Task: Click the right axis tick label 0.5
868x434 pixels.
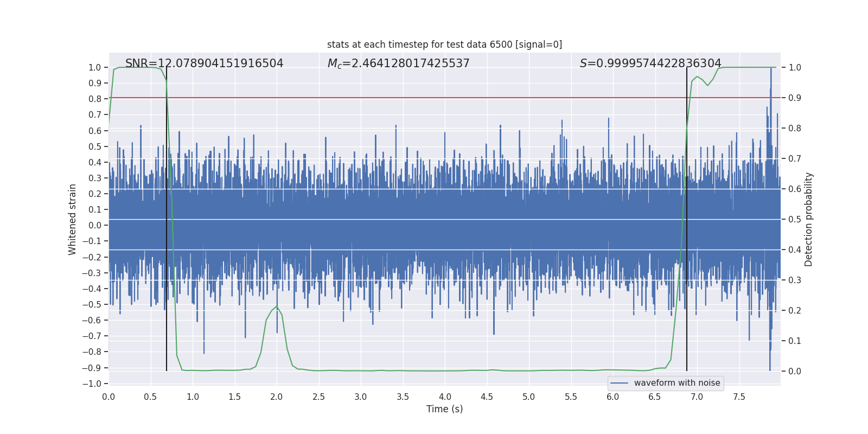Action: [x=794, y=219]
